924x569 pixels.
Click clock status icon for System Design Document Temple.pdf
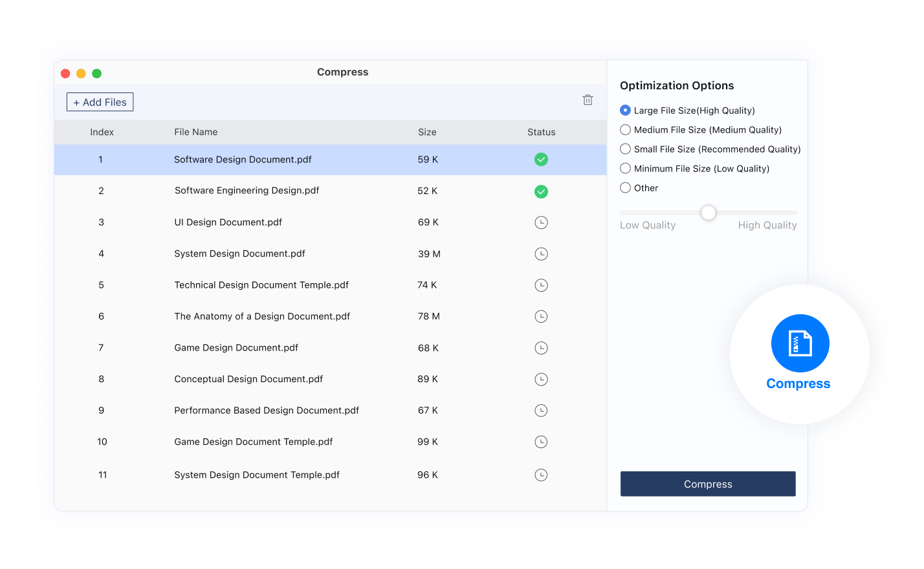541,475
